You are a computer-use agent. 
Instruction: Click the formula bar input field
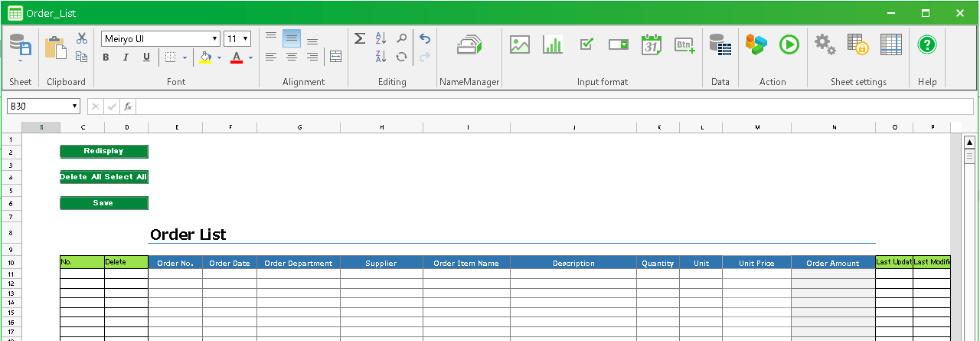tap(551, 107)
